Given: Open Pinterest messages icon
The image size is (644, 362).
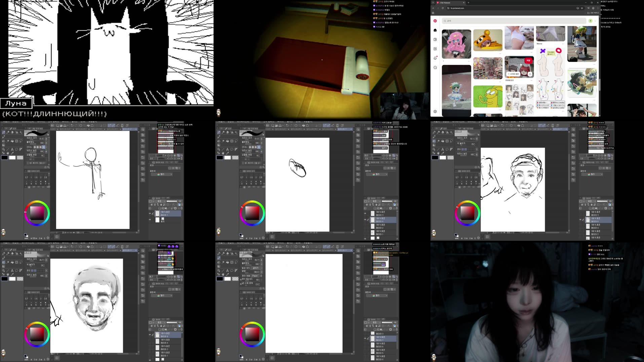Looking at the screenshot, I should [435, 68].
